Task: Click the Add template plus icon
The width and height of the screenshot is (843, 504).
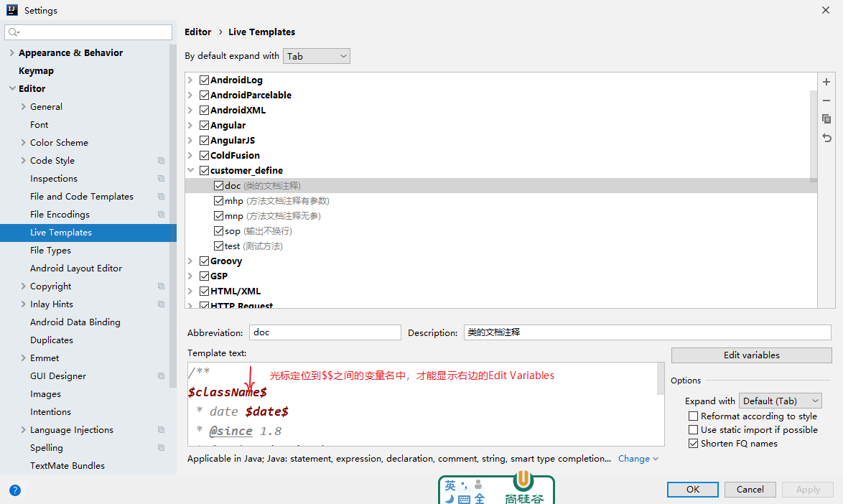Action: tap(826, 82)
